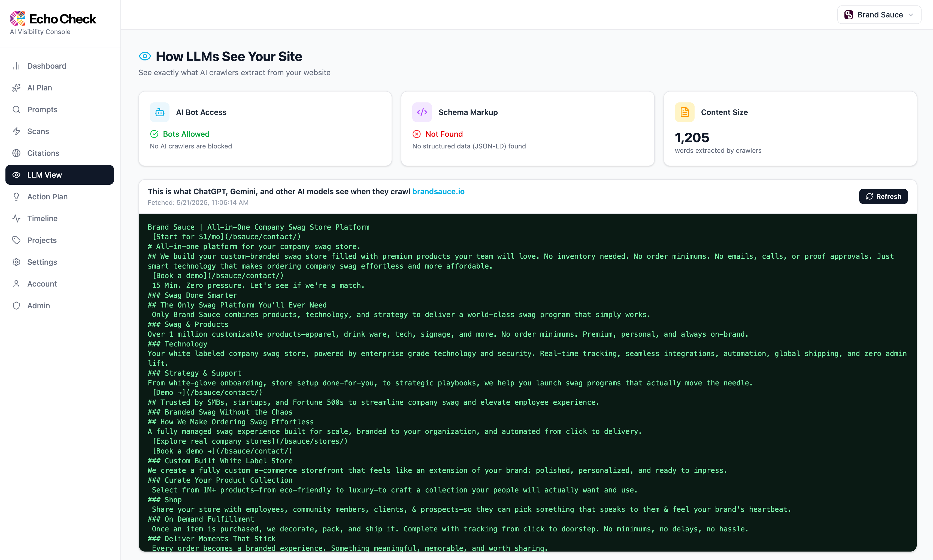
Task: Click the Dashboard bar chart icon
Action: pos(16,66)
